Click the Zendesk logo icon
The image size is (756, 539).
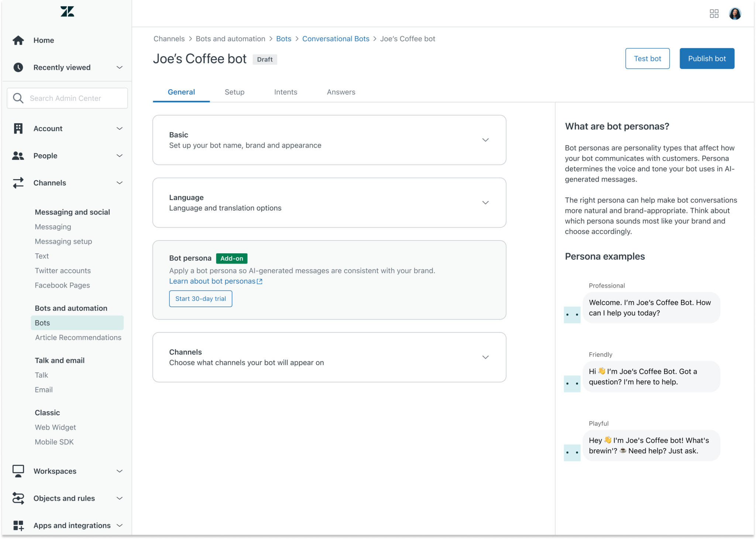click(67, 12)
